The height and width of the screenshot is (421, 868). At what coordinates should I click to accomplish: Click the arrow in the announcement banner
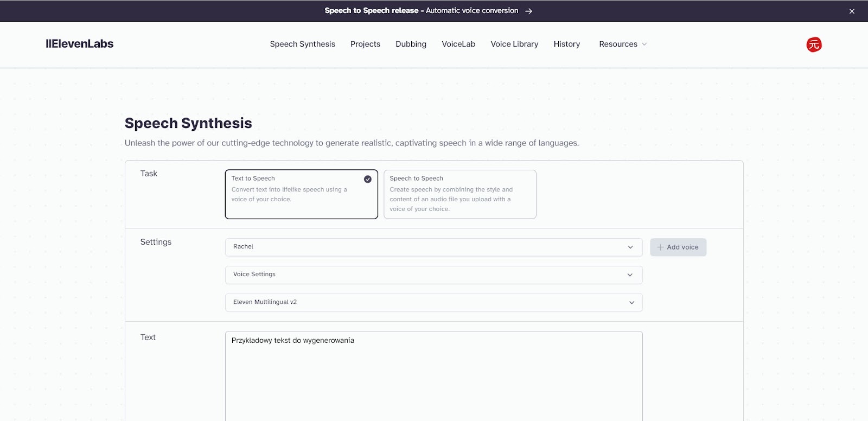coord(528,11)
